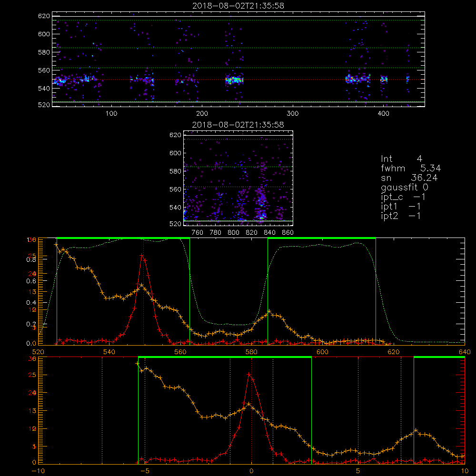Click x-axis label 200 on top plot
This screenshot has height=476, width=476.
202,114
